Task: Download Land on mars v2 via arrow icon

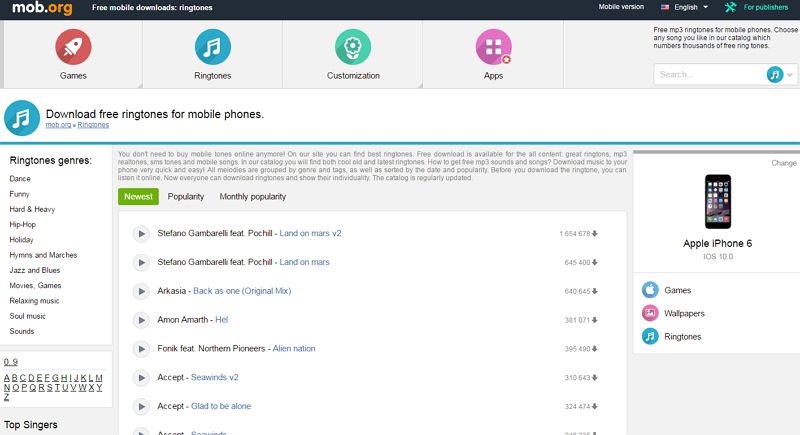Action: click(x=594, y=234)
